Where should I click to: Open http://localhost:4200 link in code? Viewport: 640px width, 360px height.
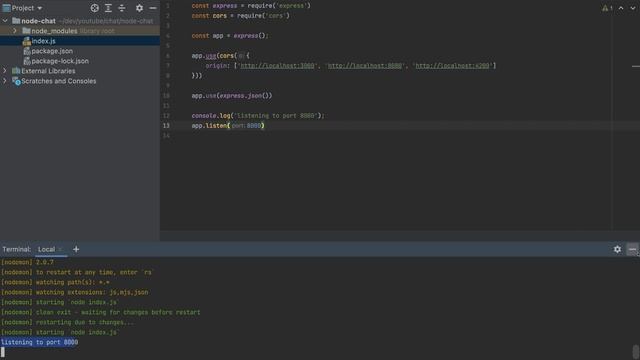(452, 65)
